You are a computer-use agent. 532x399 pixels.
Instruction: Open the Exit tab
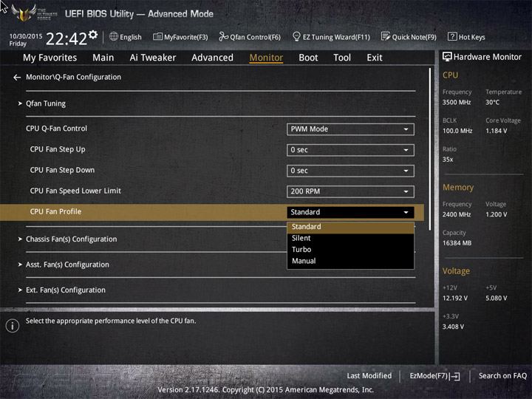pyautogui.click(x=374, y=58)
